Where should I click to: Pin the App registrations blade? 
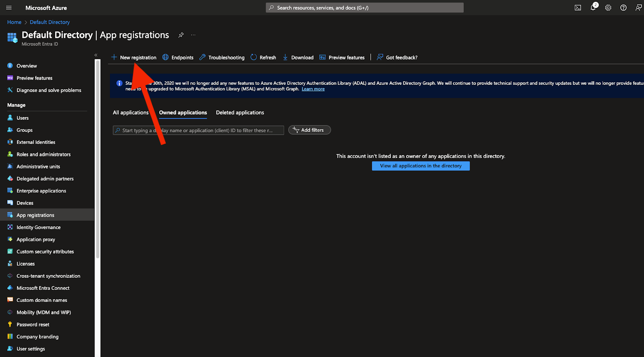(x=181, y=35)
